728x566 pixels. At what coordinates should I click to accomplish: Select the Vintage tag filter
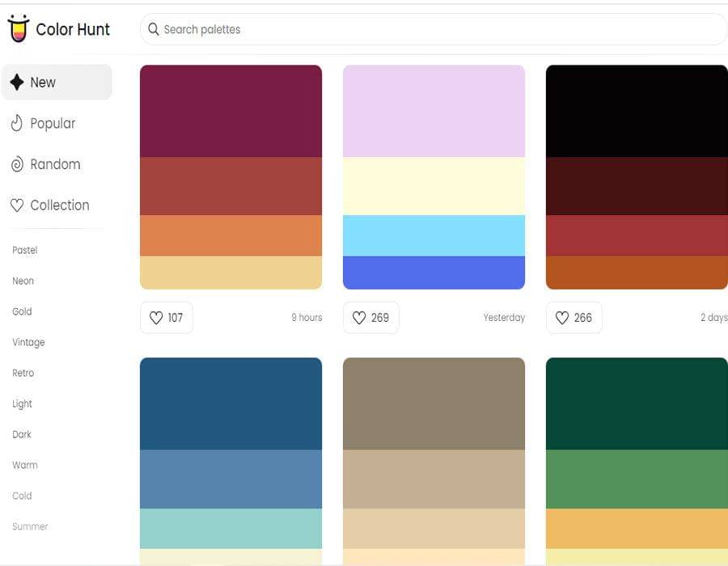pyautogui.click(x=28, y=342)
